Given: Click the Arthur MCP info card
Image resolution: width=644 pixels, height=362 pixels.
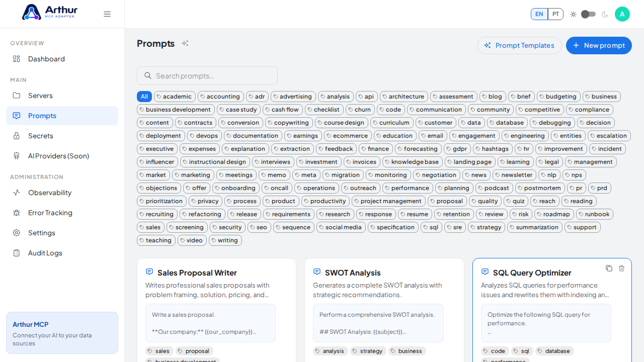Looking at the screenshot, I should point(62,333).
